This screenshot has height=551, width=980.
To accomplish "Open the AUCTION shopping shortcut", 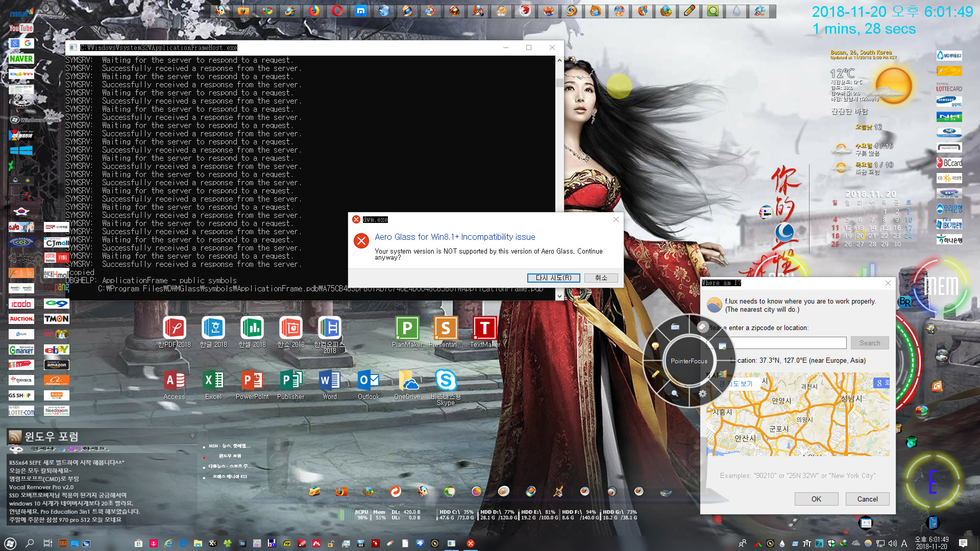I will coord(21,319).
